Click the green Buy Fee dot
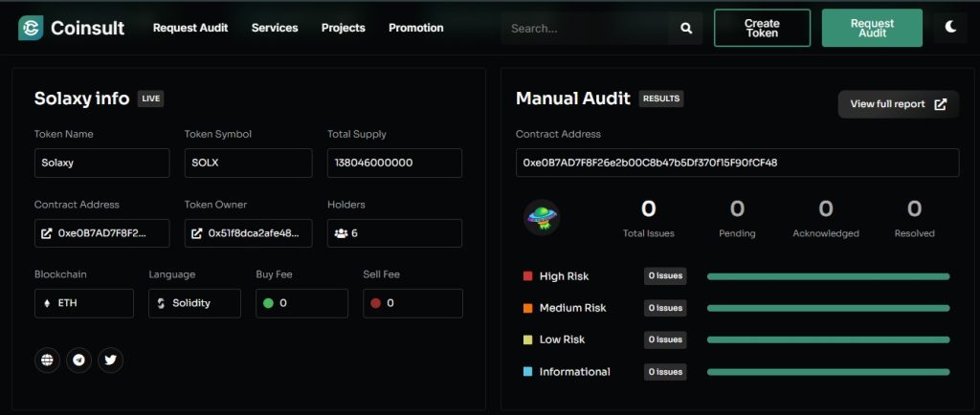The width and height of the screenshot is (980, 415). 268,303
